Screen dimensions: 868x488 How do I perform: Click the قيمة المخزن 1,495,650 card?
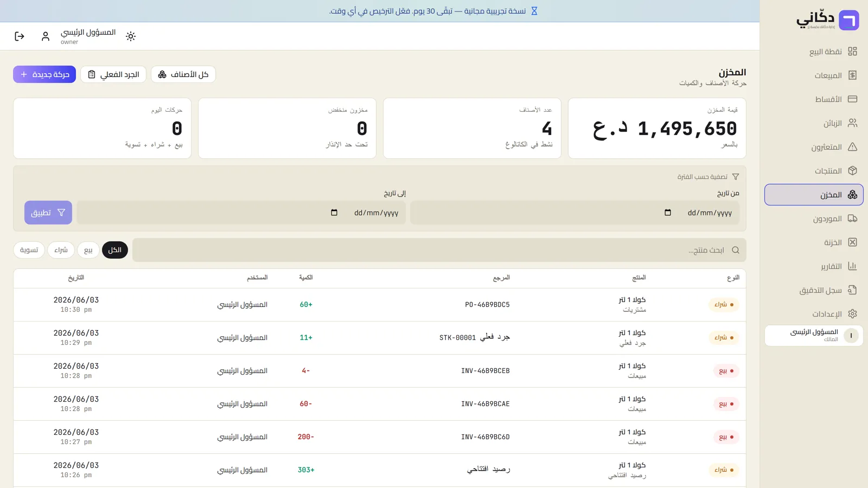pyautogui.click(x=657, y=129)
